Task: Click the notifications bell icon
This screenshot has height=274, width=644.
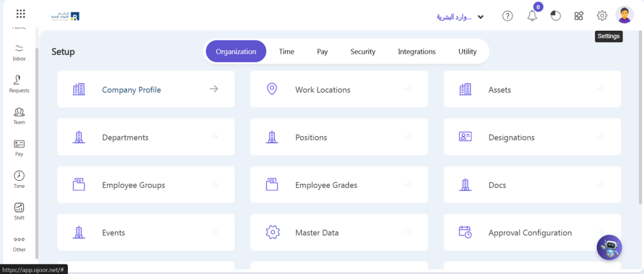Action: coord(532,16)
